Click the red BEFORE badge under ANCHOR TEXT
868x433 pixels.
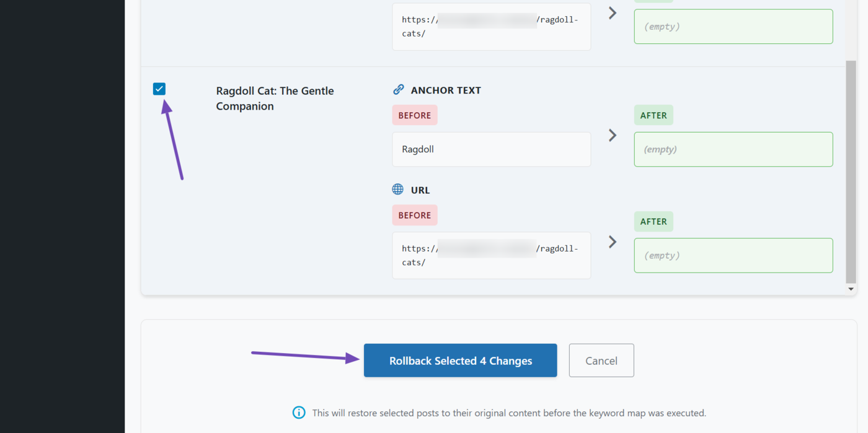pos(414,115)
